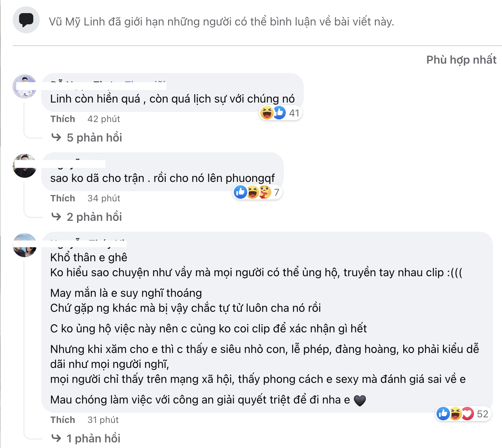Click the 42 phút timestamp link

point(104,119)
